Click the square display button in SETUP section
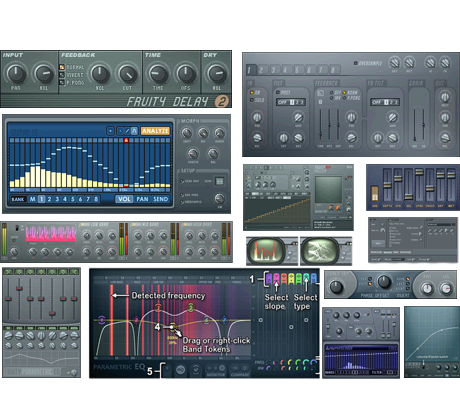The height and width of the screenshot is (416, 460). [219, 181]
